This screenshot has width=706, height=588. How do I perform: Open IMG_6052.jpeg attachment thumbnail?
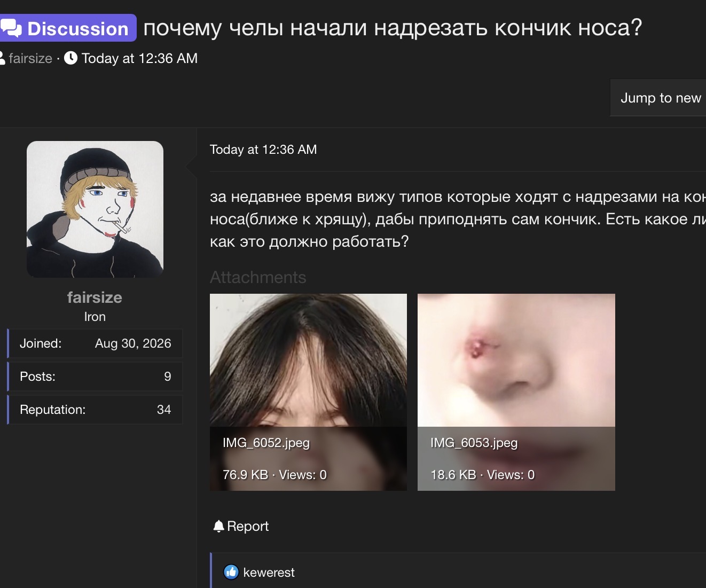(308, 392)
